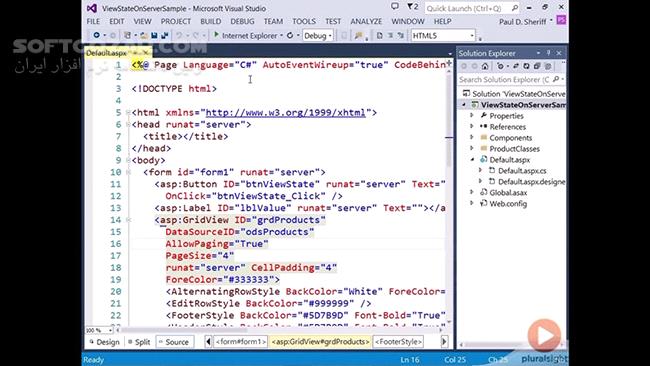The width and height of the screenshot is (650, 366).
Task: Open the TOOLS menu
Action: point(304,21)
